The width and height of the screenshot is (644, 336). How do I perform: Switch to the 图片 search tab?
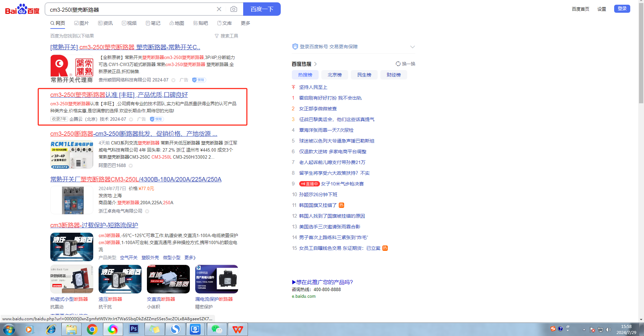click(x=82, y=23)
